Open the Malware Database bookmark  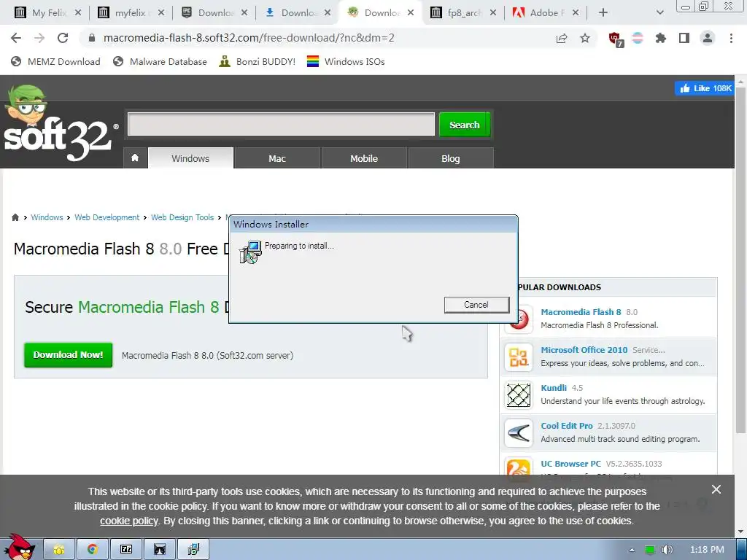coord(160,61)
